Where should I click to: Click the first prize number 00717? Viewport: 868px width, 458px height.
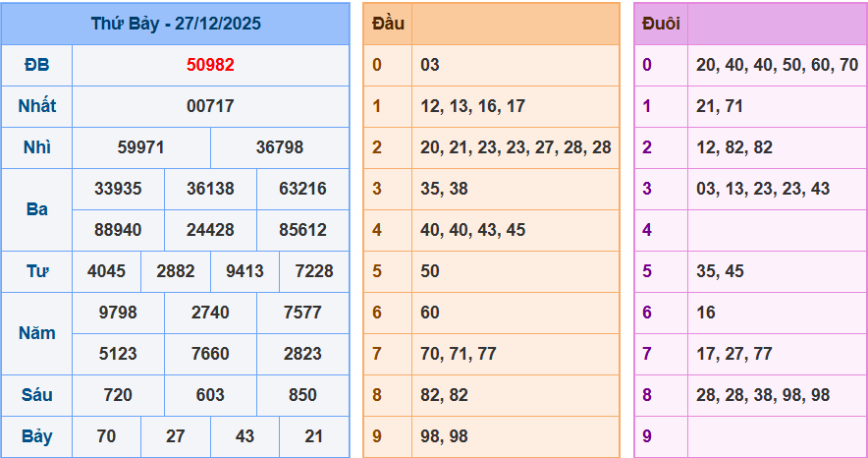point(210,106)
